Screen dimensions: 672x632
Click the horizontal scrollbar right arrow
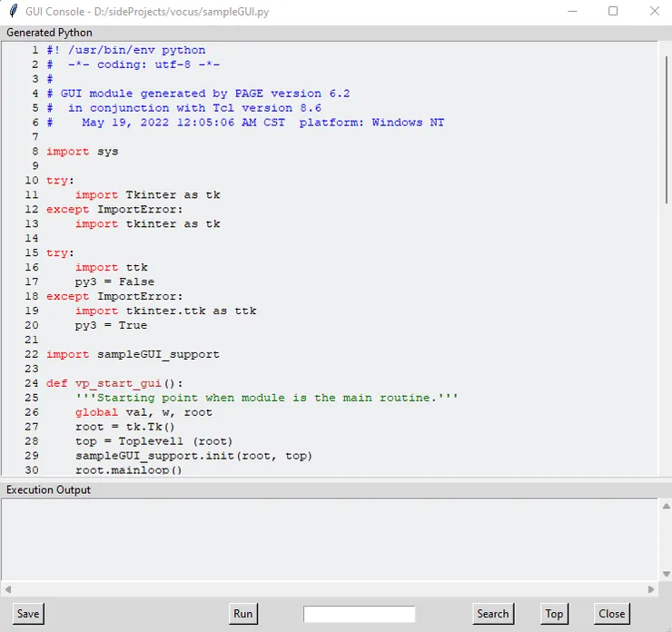(x=651, y=589)
